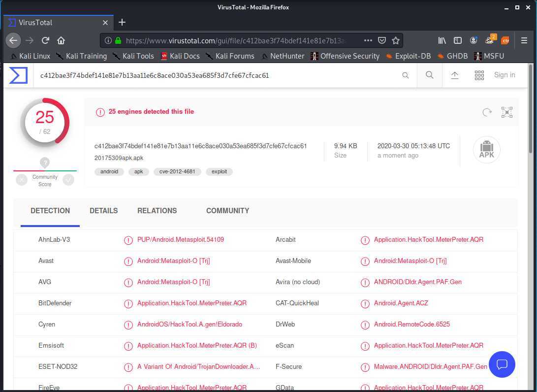
Task: Open the DETAILS tab
Action: [104, 211]
